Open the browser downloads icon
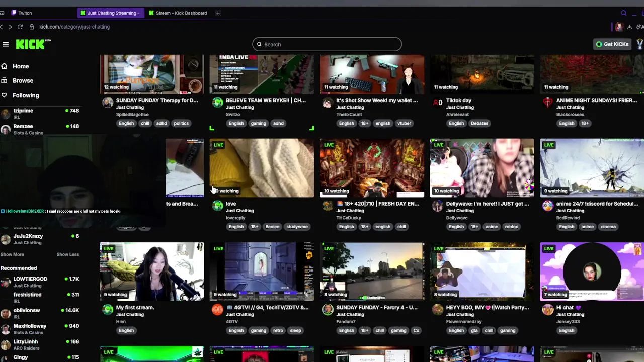The image size is (644, 362). [629, 27]
